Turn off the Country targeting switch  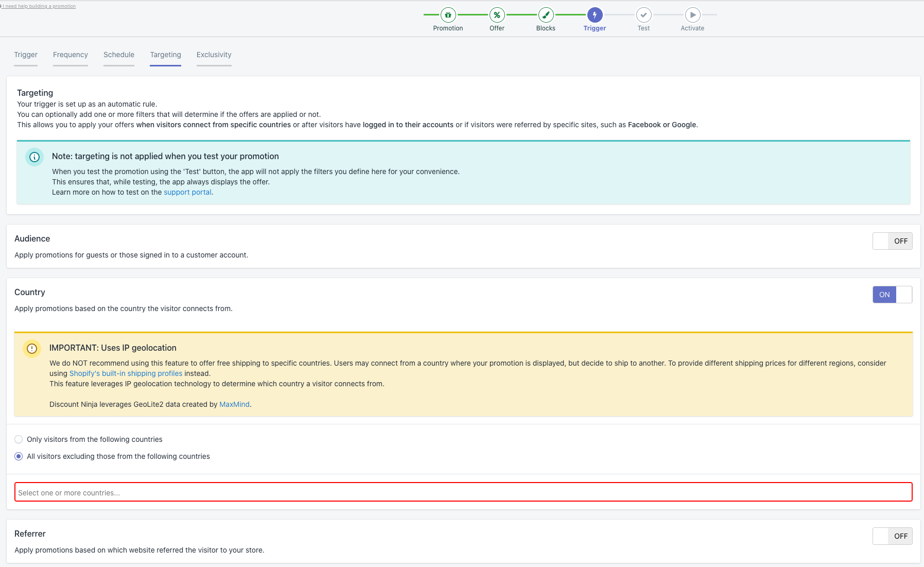(x=892, y=295)
